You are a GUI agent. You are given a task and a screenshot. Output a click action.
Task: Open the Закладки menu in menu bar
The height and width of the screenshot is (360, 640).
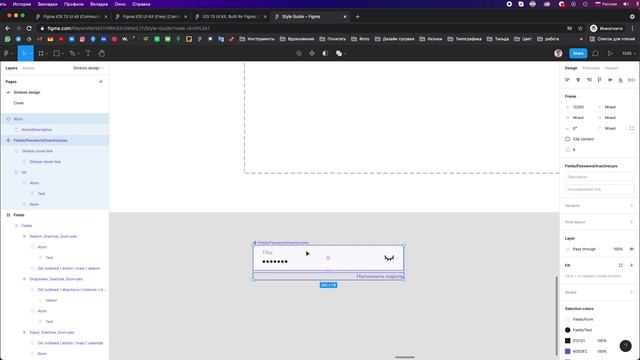pos(47,4)
